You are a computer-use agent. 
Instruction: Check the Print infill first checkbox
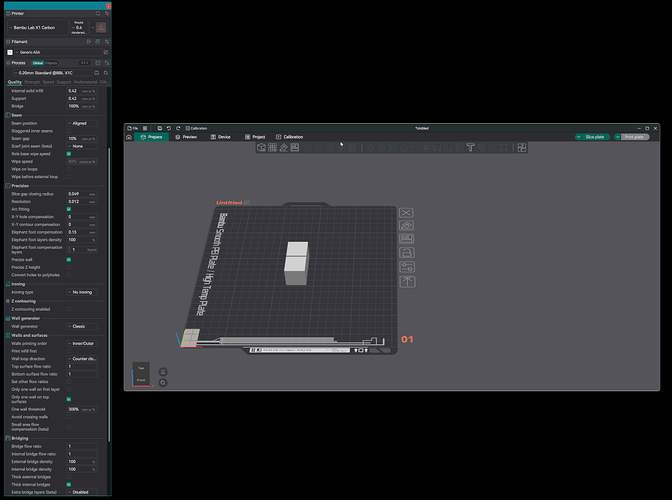69,351
